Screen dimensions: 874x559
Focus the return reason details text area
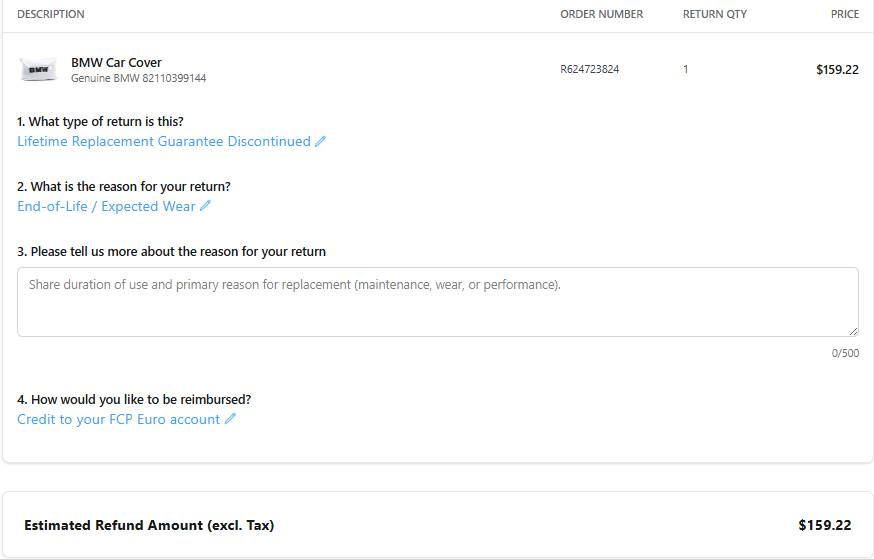tap(438, 302)
